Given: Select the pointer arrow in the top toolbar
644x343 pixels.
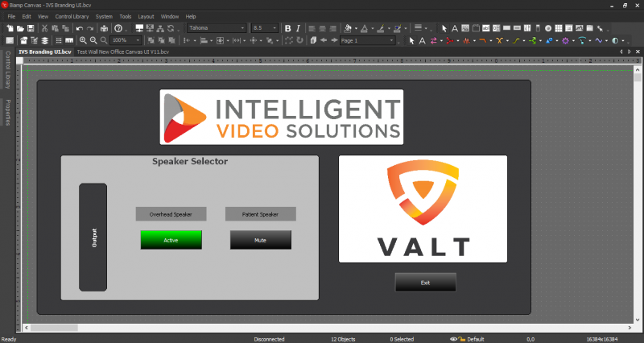Looking at the screenshot, I should tap(444, 28).
